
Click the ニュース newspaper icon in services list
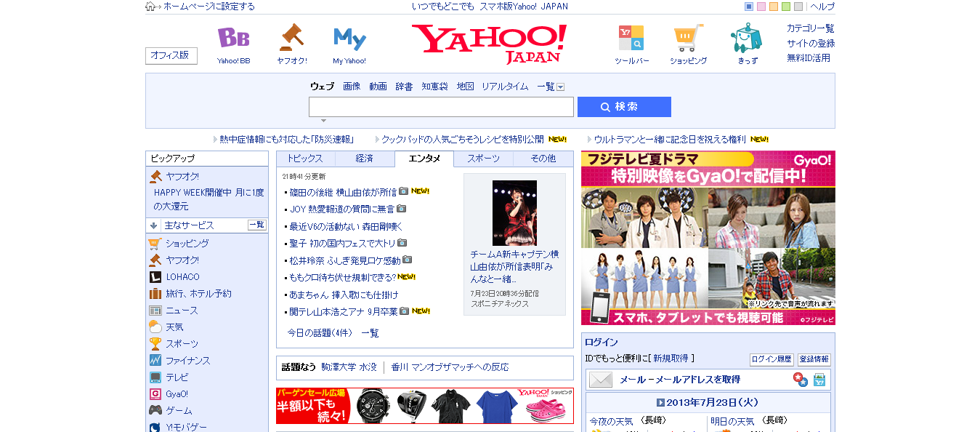(155, 311)
